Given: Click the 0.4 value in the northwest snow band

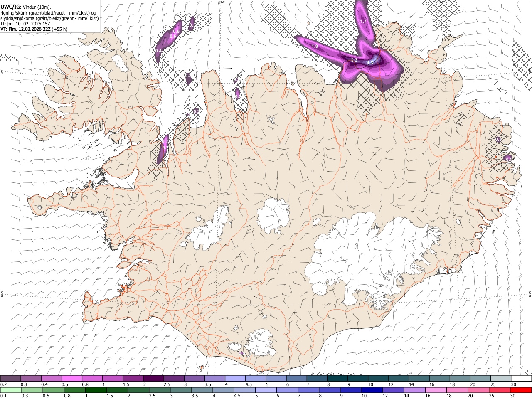Looking at the screenshot, I should pyautogui.click(x=158, y=51).
